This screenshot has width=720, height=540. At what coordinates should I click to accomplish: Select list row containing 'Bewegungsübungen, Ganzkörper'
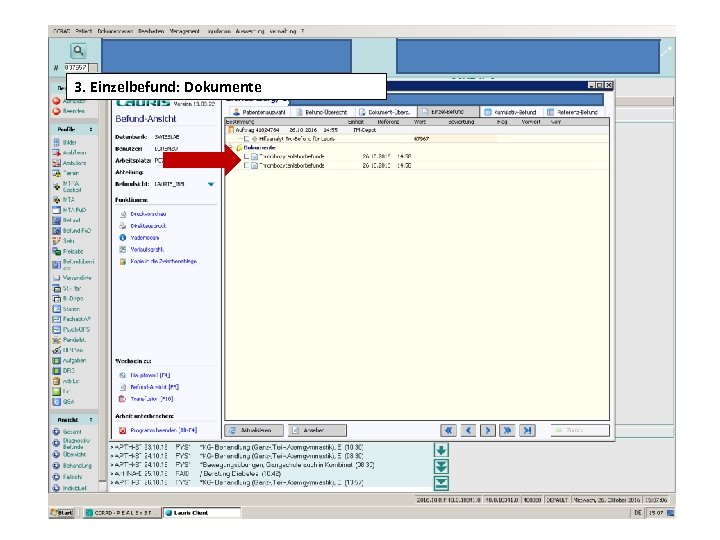point(271,465)
